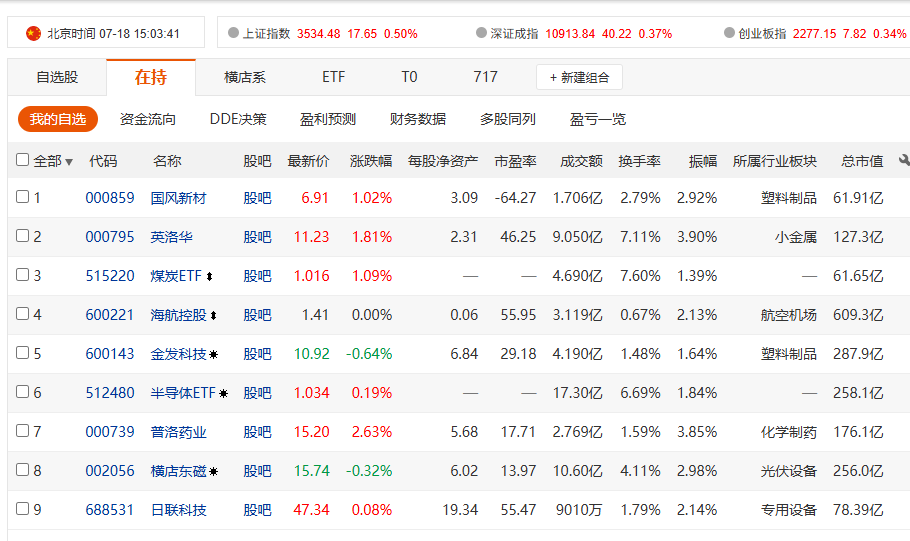Open the 海航控股 stock link
Screen dimensions: 910x541
click(178, 315)
